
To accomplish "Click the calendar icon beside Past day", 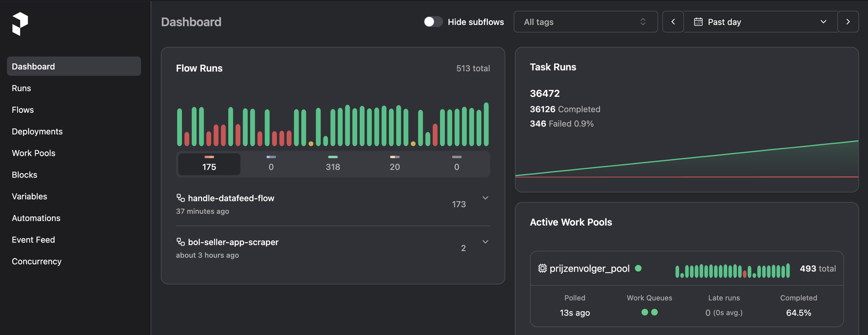I will pos(698,22).
